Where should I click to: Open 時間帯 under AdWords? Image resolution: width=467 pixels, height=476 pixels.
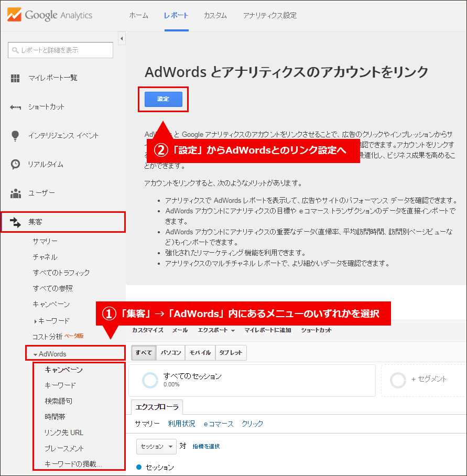click(x=55, y=417)
